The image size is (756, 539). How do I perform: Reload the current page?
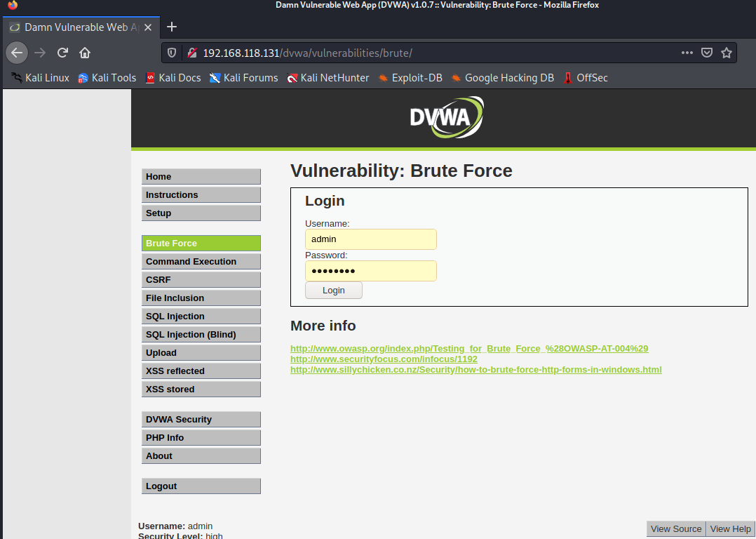62,53
